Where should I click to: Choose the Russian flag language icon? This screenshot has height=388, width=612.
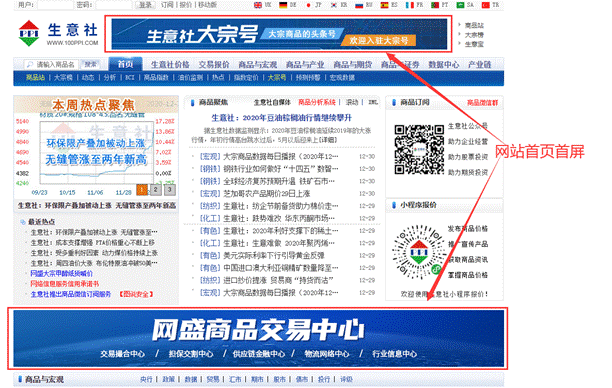(x=359, y=5)
